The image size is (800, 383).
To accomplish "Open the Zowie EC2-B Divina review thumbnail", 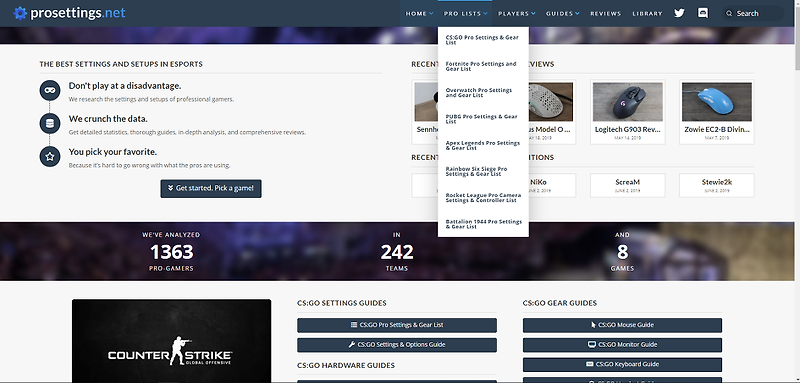I will [717, 102].
